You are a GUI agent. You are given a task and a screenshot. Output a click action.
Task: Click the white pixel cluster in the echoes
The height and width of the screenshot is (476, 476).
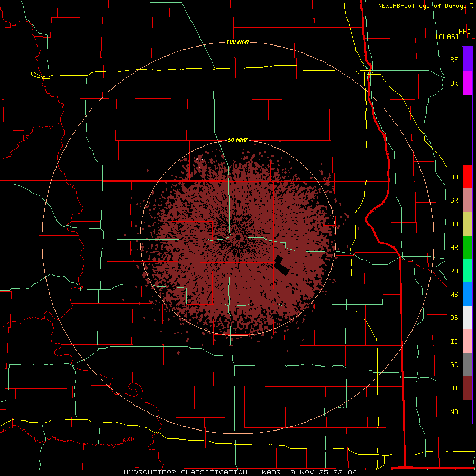coord(200,159)
